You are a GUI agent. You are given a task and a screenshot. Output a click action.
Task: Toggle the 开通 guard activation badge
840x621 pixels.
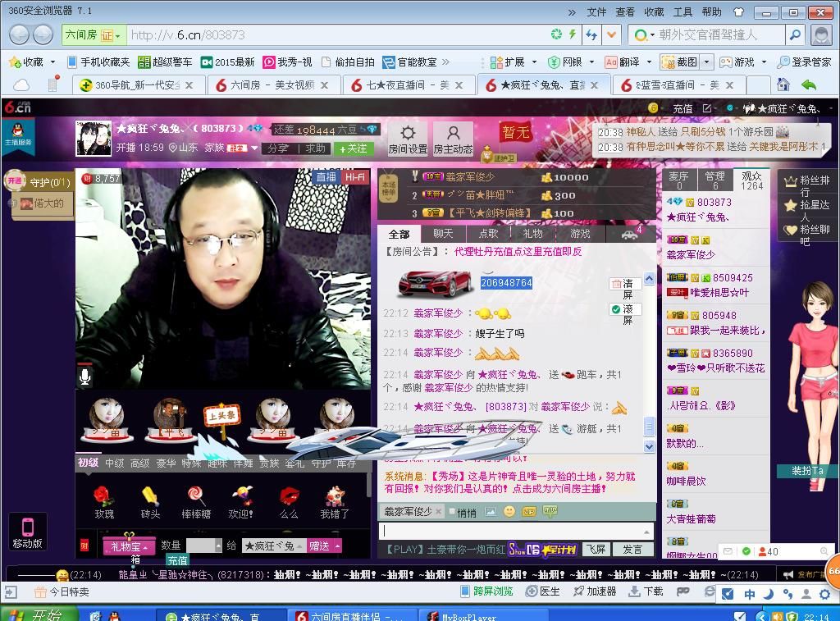click(x=15, y=181)
